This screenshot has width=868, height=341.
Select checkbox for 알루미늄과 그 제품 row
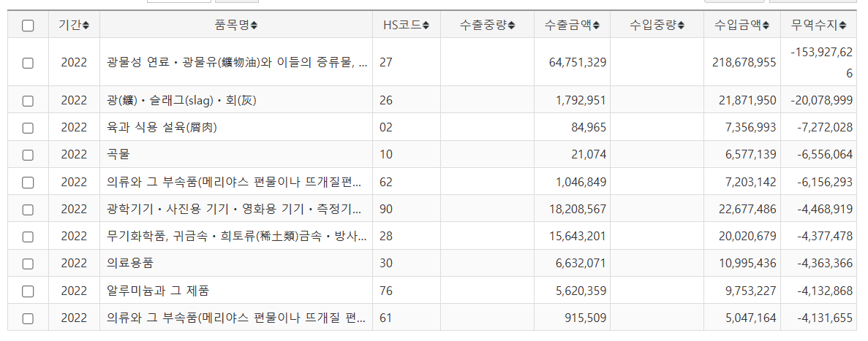(x=28, y=291)
